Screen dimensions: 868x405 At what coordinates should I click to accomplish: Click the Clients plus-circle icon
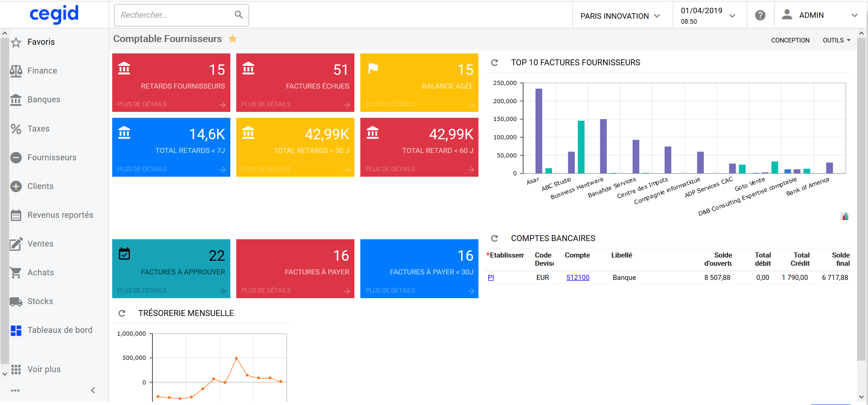[16, 186]
